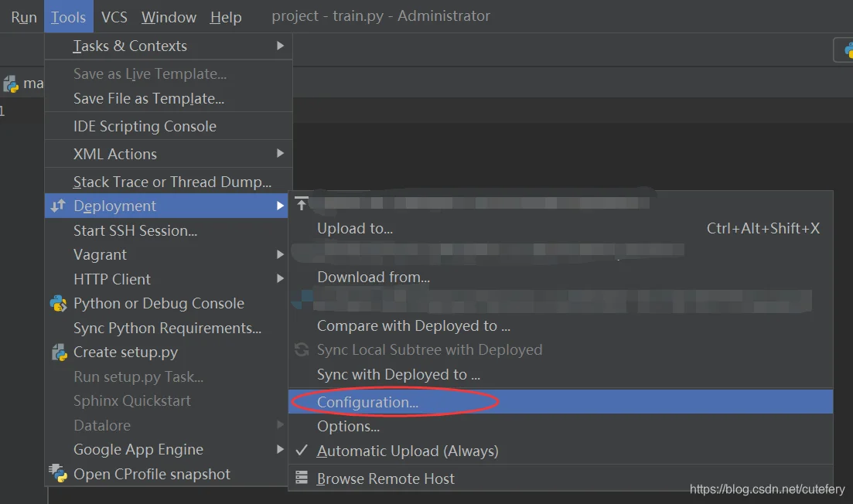
Task: Toggle Automatic Upload (Always) checkmark
Action: click(x=302, y=451)
